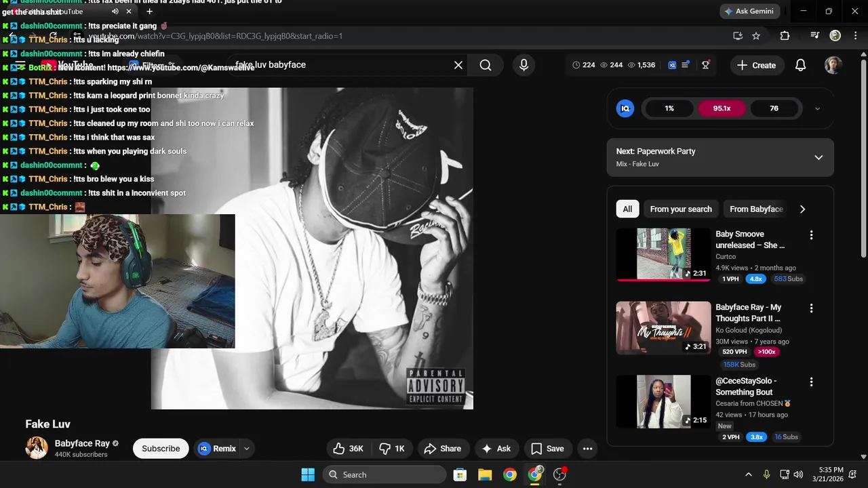This screenshot has width=868, height=488.
Task: Open the YouTube account avatar menu
Action: 833,65
